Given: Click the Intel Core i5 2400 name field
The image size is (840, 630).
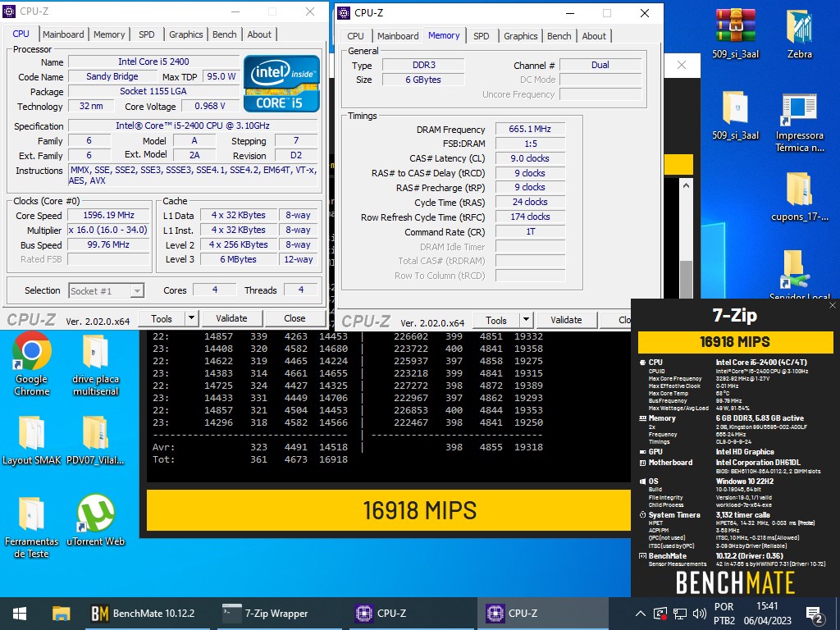Looking at the screenshot, I should point(153,62).
